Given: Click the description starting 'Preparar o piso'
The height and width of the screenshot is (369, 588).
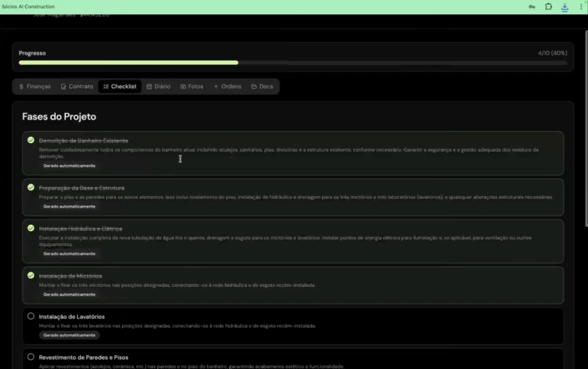Looking at the screenshot, I should pos(296,197).
